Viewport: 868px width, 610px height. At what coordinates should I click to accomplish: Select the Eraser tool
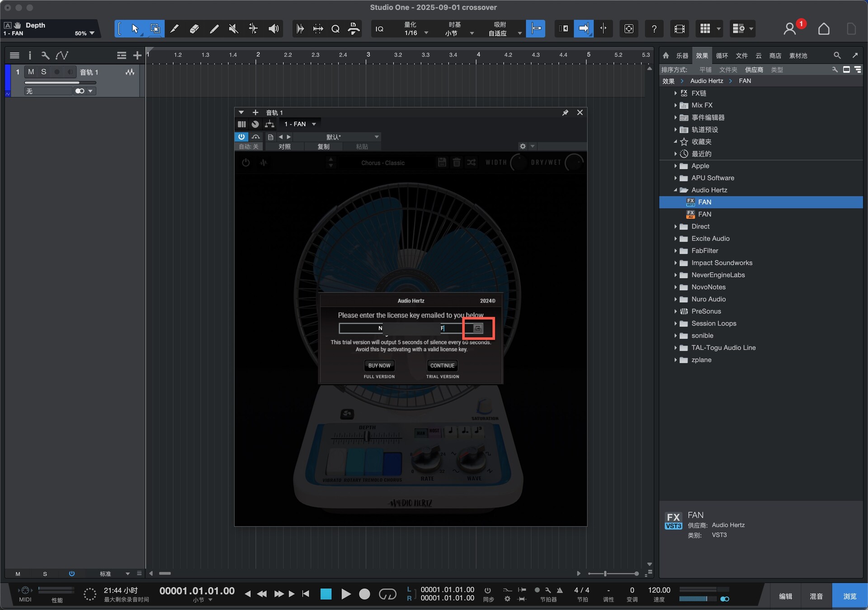tap(194, 28)
